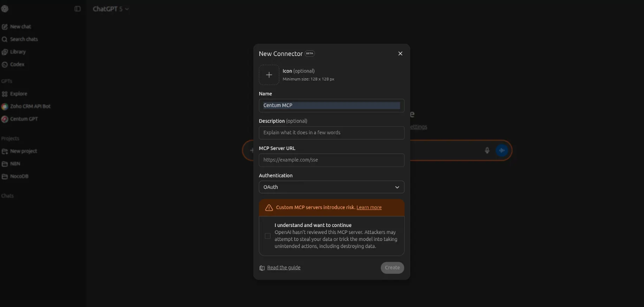The image size is (644, 307).
Task: Click the Create button
Action: (x=392, y=268)
